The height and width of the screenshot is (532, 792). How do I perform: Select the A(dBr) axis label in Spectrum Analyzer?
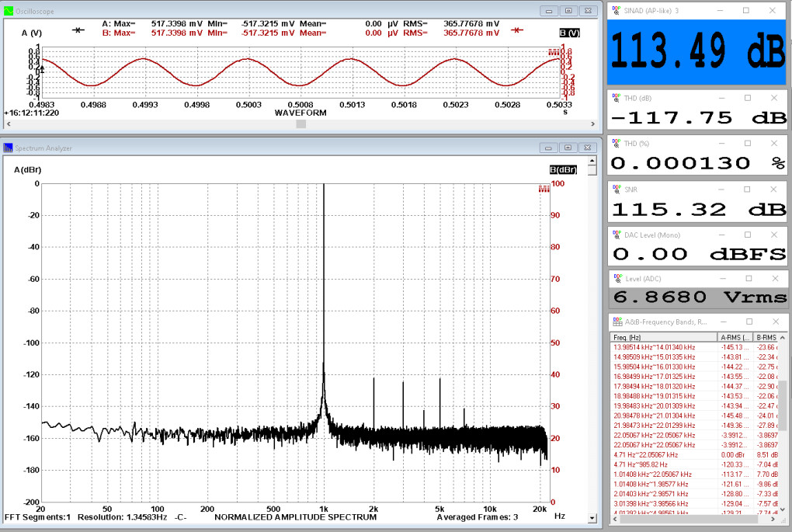[x=28, y=170]
